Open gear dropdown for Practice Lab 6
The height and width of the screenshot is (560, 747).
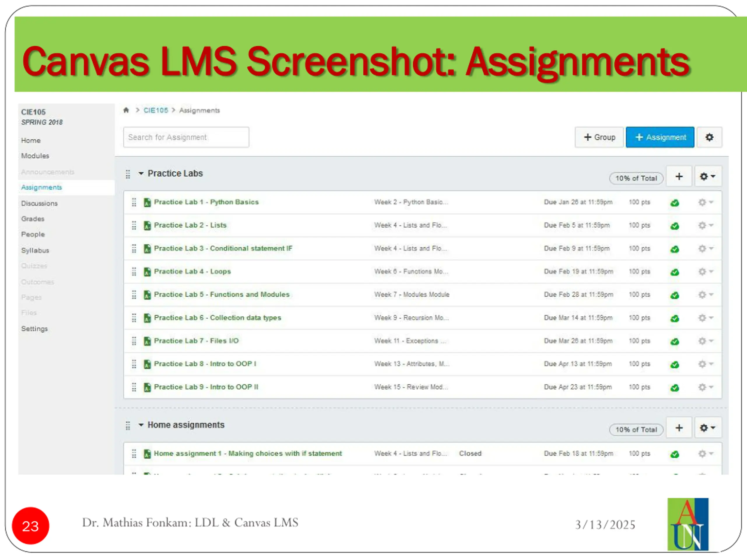[706, 318]
